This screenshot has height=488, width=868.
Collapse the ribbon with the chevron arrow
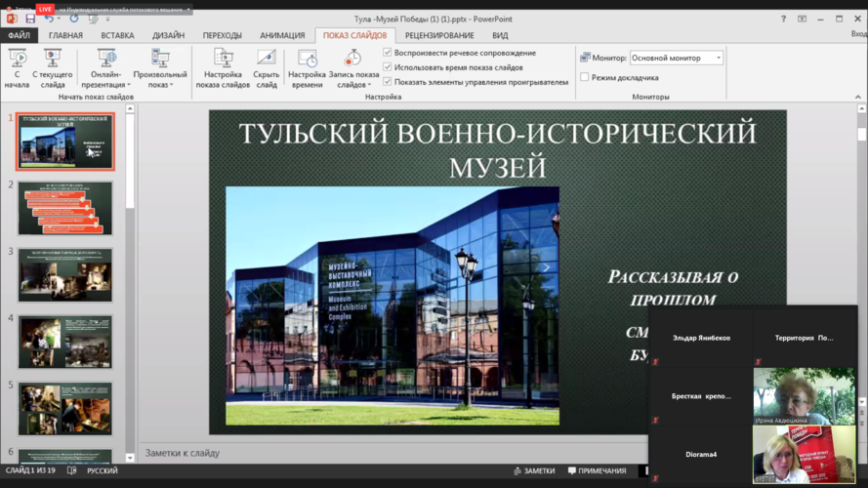pyautogui.click(x=858, y=97)
